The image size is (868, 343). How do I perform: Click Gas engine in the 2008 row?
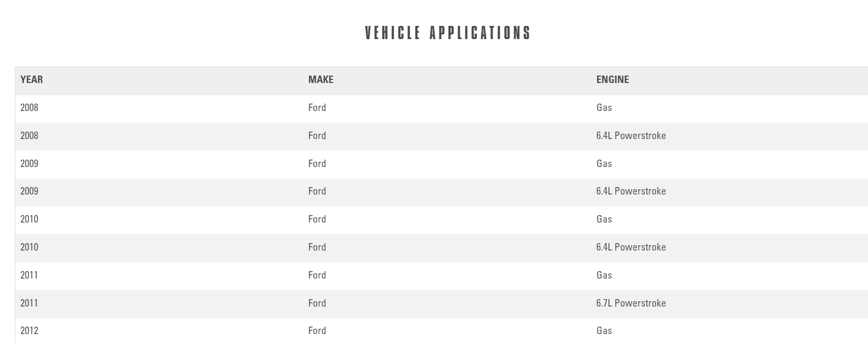(x=604, y=108)
